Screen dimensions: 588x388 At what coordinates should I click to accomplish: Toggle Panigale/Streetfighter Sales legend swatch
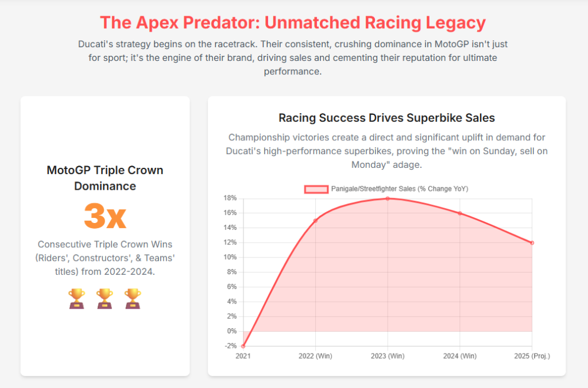[x=316, y=189]
